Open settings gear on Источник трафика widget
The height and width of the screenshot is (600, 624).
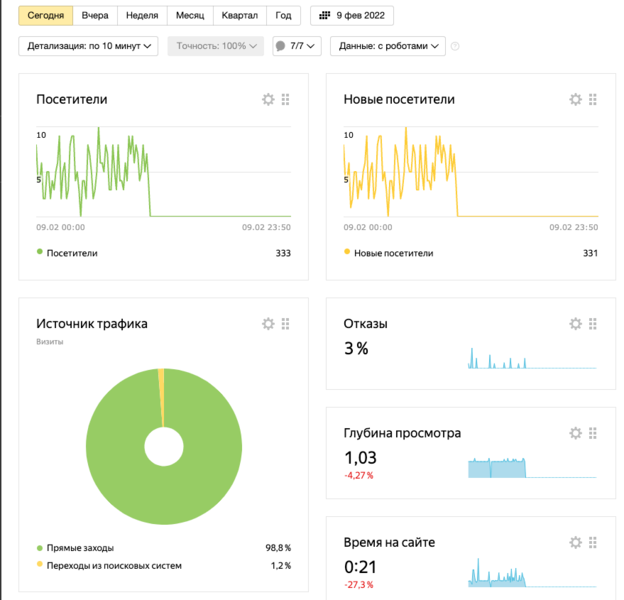coord(268,324)
